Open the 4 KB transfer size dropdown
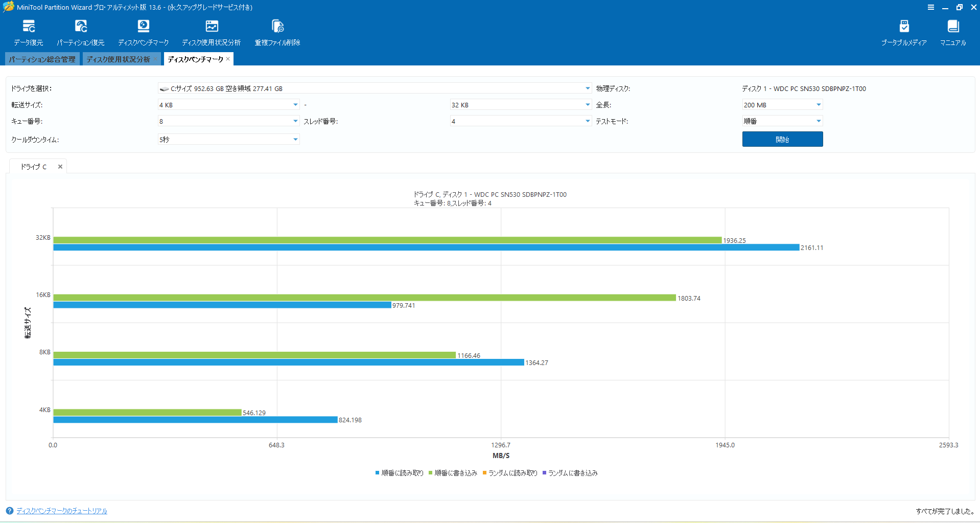The height and width of the screenshot is (523, 980). coord(228,105)
